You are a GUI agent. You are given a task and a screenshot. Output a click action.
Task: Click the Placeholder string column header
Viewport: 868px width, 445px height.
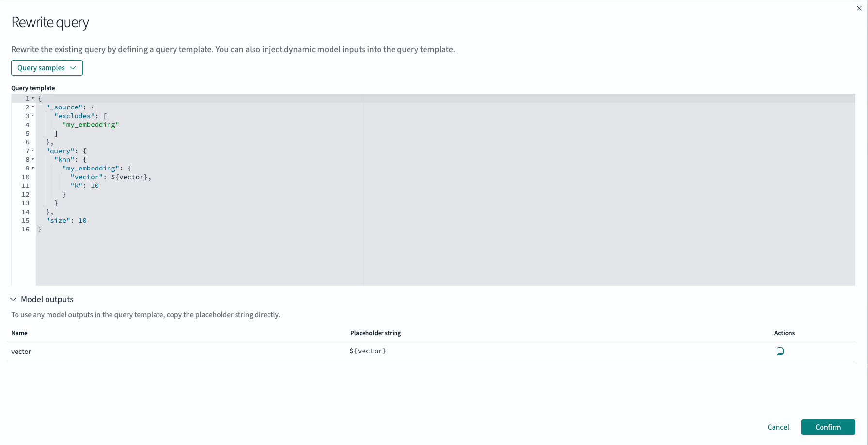375,333
